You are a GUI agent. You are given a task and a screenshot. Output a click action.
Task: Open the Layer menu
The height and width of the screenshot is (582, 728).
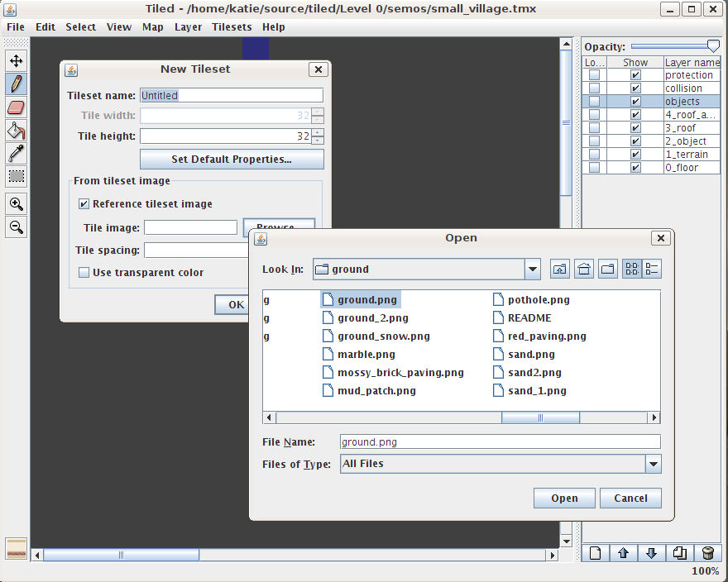pos(188,26)
